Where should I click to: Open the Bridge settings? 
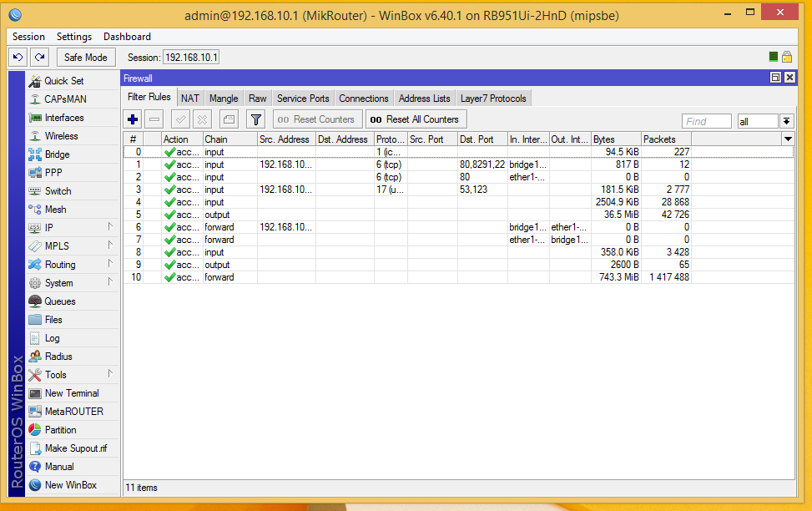(73, 154)
